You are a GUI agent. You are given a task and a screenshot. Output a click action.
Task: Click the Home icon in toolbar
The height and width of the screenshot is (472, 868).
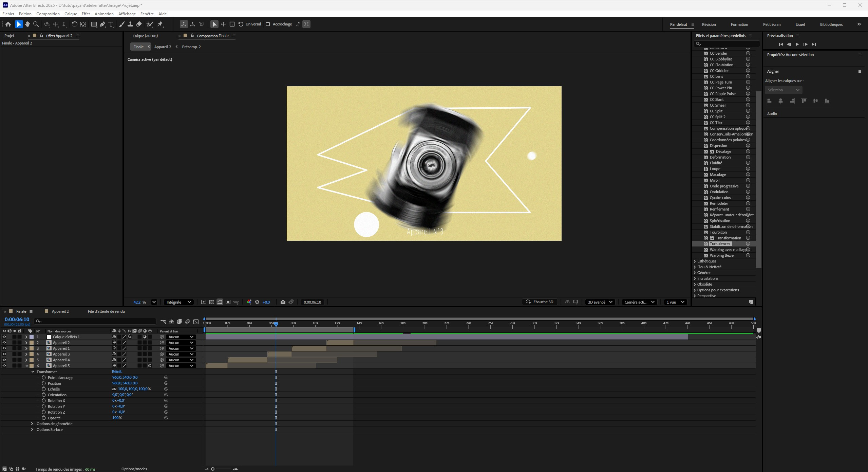pyautogui.click(x=8, y=24)
